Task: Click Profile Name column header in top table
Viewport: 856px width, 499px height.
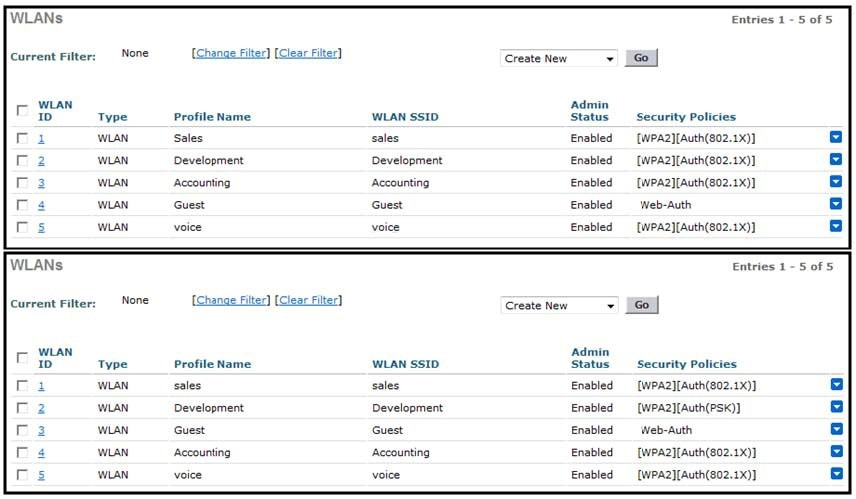Action: [x=212, y=117]
